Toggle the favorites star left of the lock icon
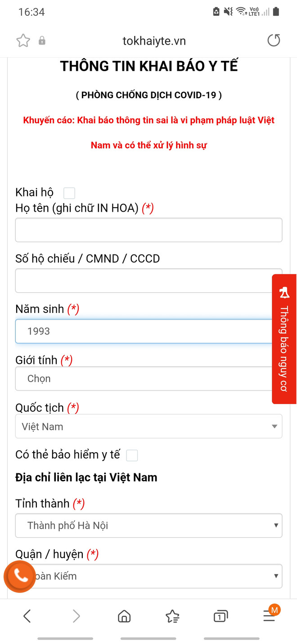297x644 pixels. coord(23,41)
